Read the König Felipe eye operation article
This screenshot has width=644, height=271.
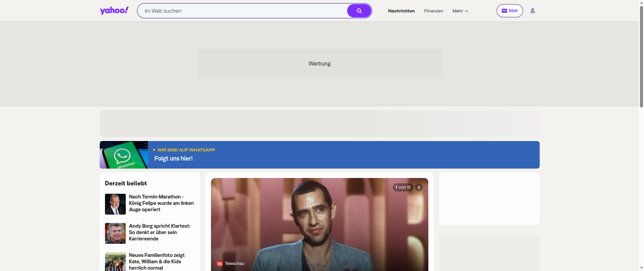[x=161, y=203]
